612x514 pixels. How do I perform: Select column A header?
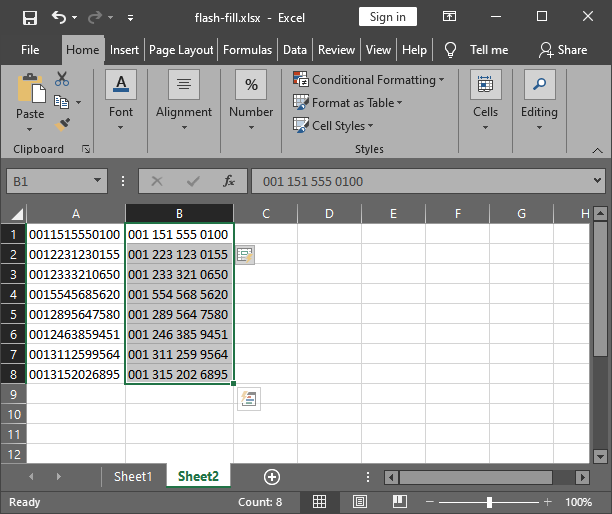click(x=76, y=214)
